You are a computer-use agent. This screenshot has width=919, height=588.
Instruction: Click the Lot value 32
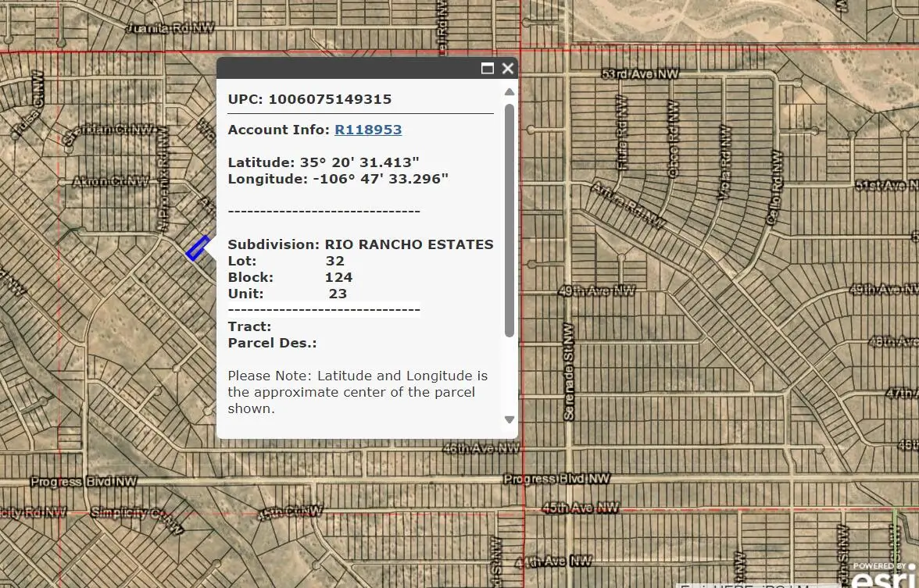[335, 261]
